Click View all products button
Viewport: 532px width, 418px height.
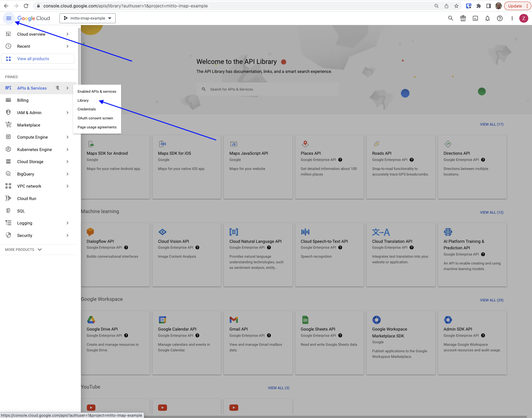click(x=38, y=59)
